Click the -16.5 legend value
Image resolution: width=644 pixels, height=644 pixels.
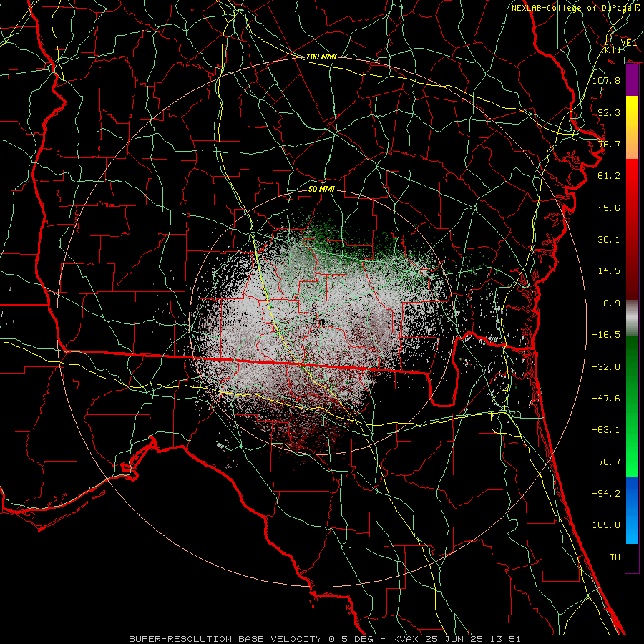[606, 335]
